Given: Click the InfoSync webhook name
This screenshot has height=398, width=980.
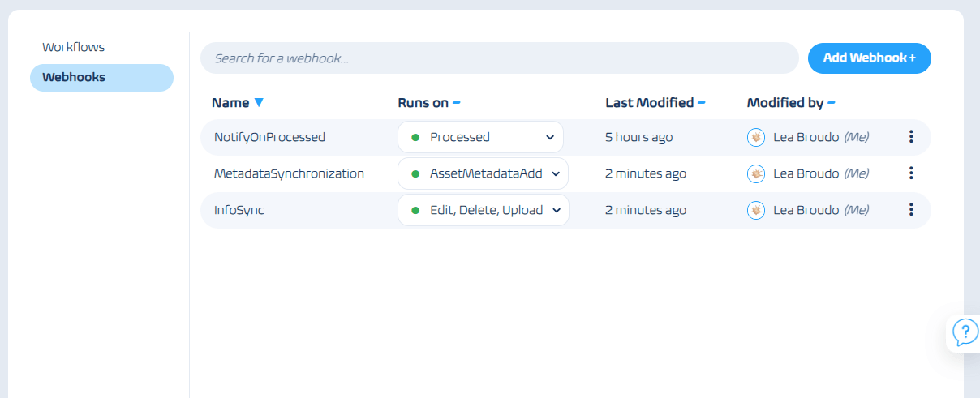Looking at the screenshot, I should (x=239, y=210).
